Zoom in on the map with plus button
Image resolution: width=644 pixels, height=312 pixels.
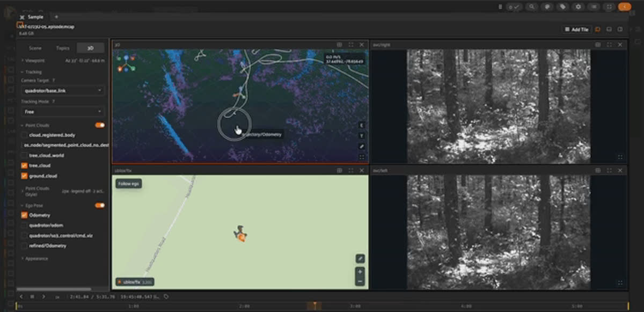(x=360, y=272)
